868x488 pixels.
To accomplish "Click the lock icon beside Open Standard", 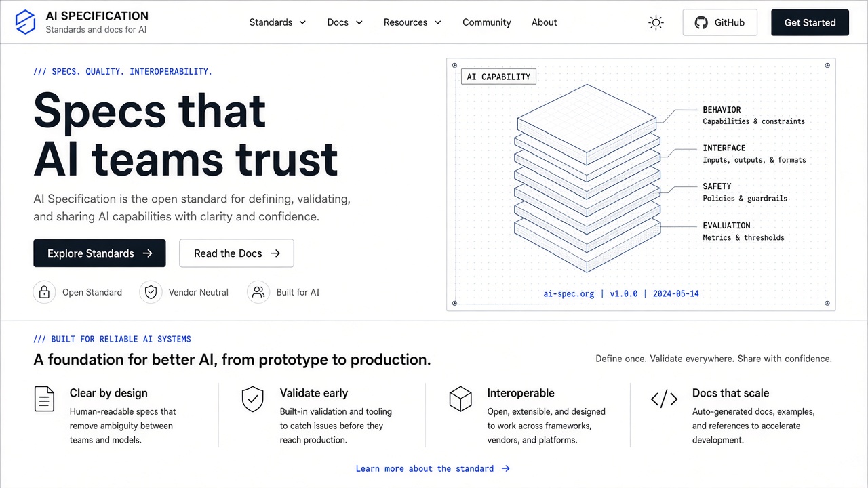I will 44,292.
